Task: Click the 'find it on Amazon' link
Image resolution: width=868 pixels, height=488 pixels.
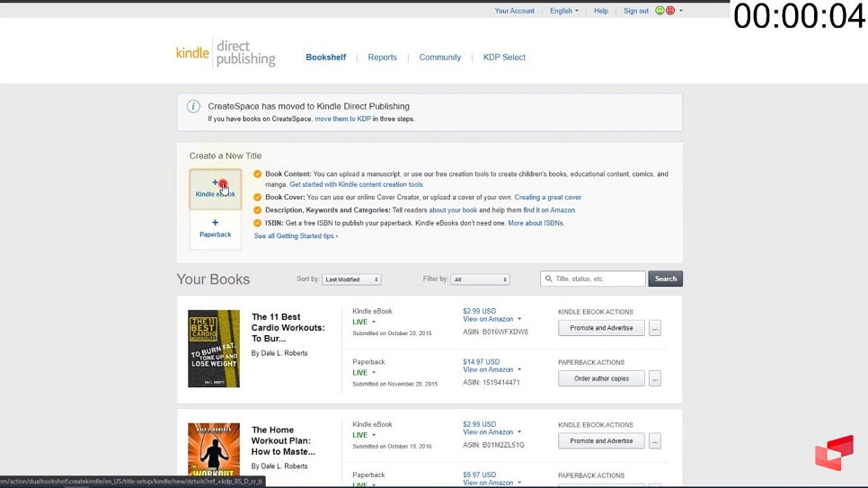Action: pos(549,210)
